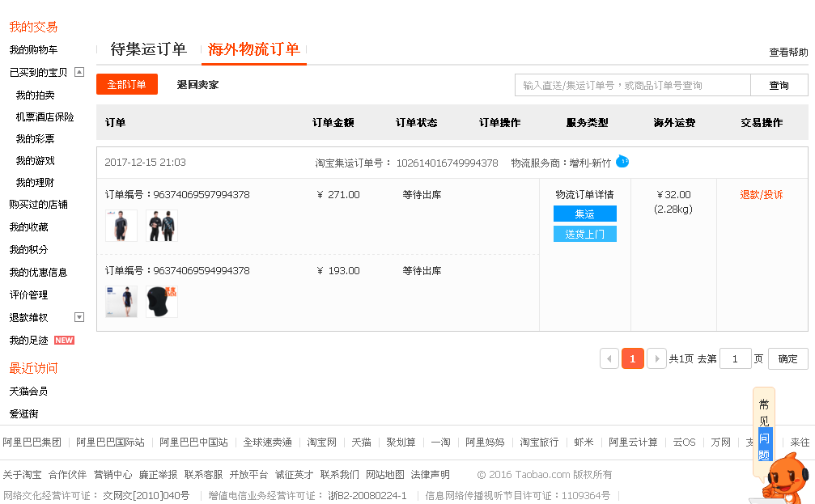Click 阿里妈妈 footer link
This screenshot has width=815, height=504.
tap(485, 443)
